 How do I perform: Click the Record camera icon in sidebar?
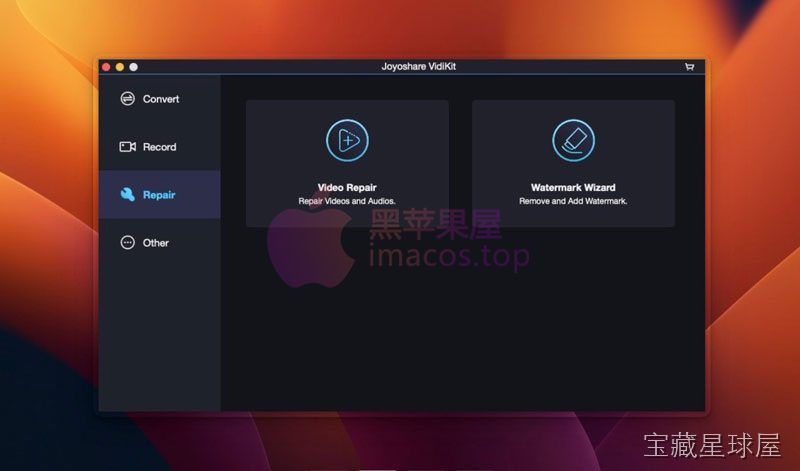pyautogui.click(x=128, y=147)
